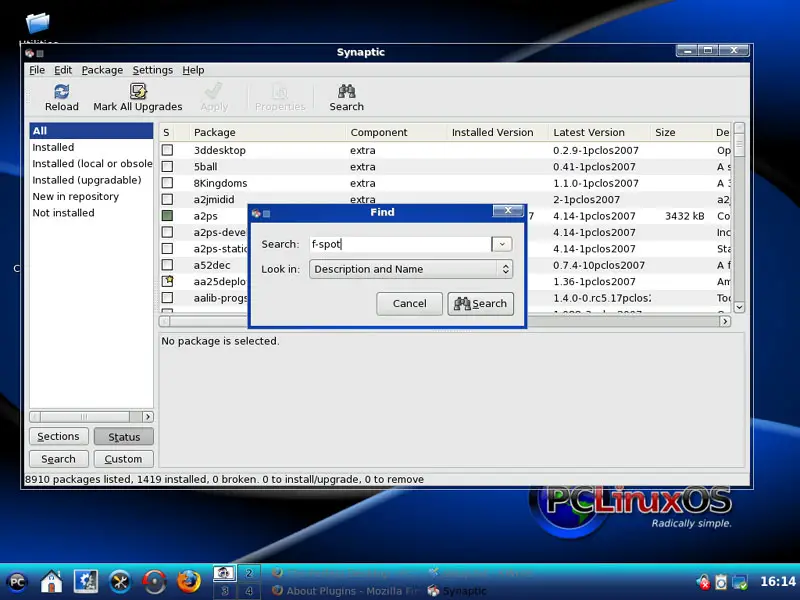Select New in repository filter entry

(x=91, y=196)
